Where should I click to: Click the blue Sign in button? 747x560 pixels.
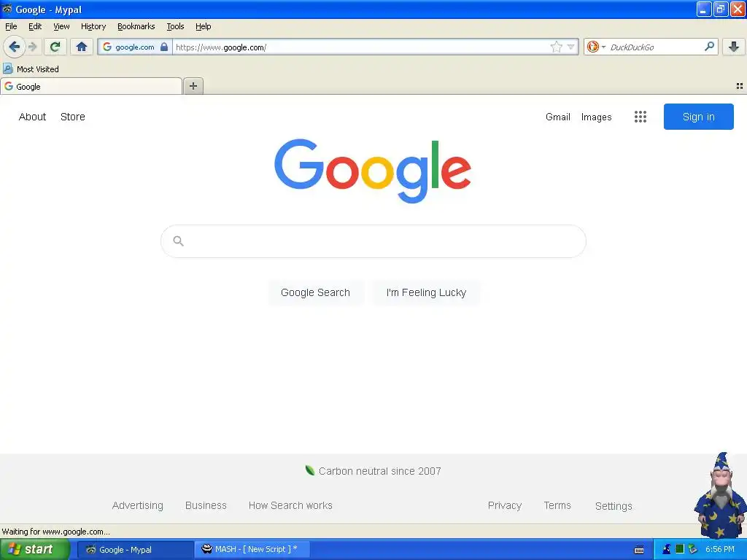tap(698, 117)
